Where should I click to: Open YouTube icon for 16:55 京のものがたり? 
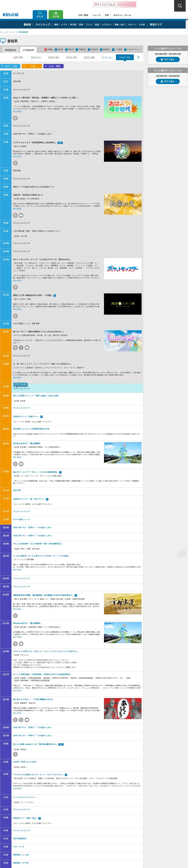coord(21,464)
